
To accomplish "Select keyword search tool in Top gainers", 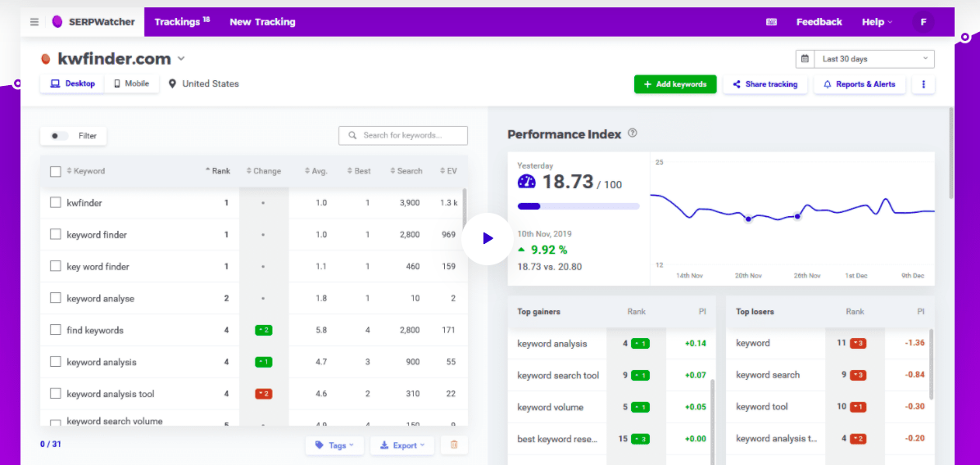I will [558, 375].
